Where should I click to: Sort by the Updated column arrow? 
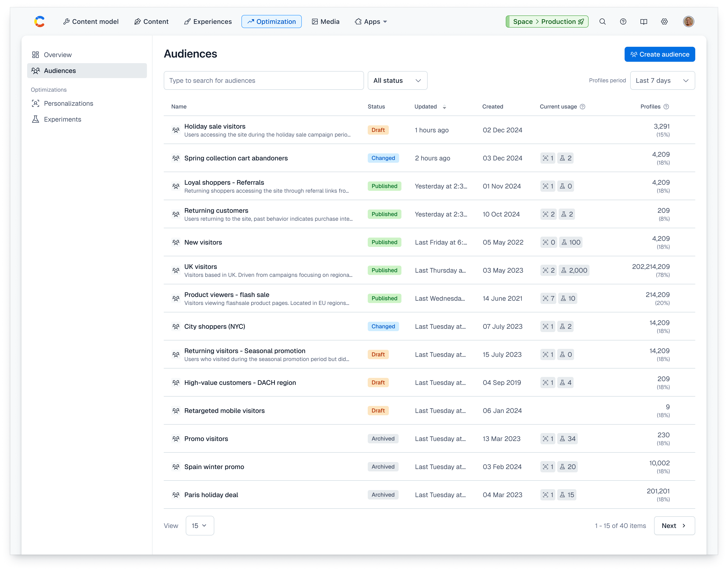pos(444,107)
